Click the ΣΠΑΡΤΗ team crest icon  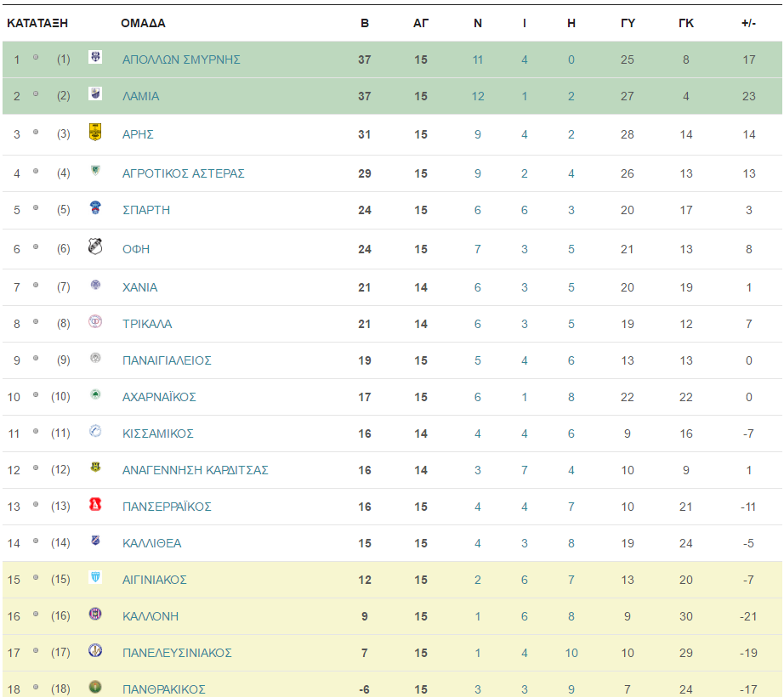click(95, 207)
